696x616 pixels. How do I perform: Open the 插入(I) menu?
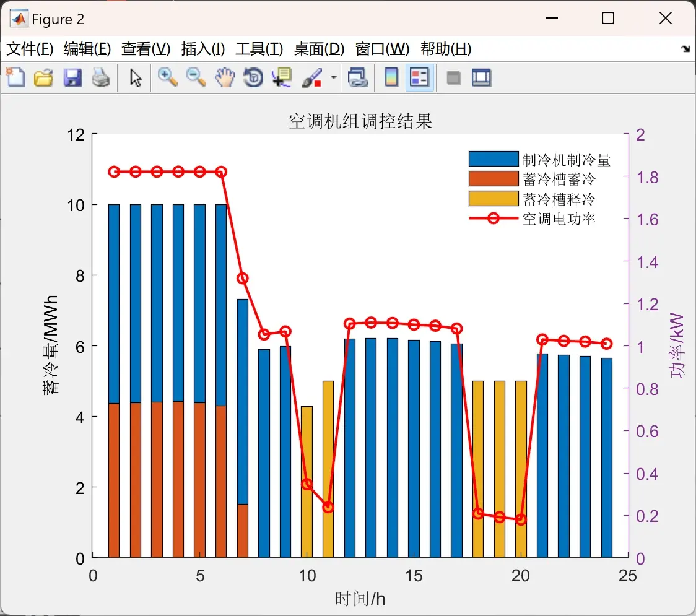pyautogui.click(x=203, y=49)
